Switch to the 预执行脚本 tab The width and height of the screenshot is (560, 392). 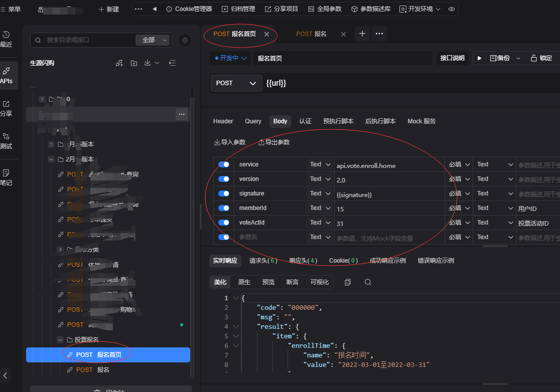click(x=338, y=121)
